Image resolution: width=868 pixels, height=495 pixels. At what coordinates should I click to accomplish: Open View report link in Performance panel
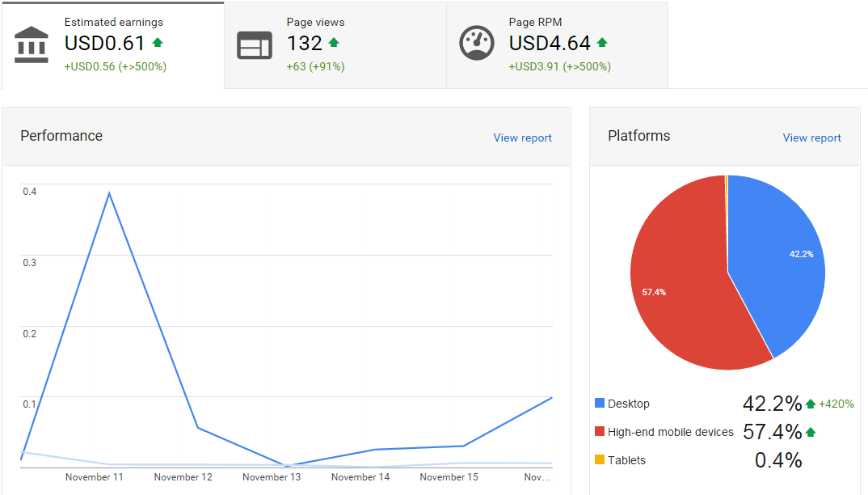click(x=523, y=137)
